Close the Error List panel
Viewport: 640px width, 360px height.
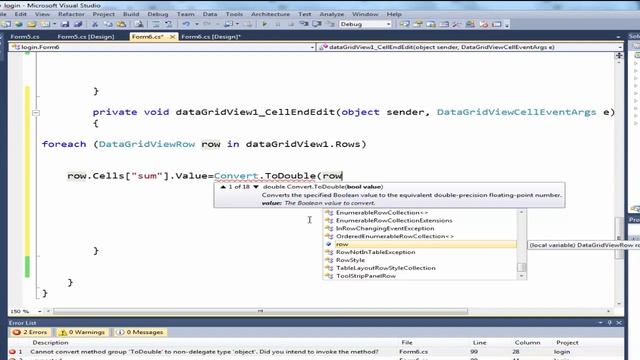click(x=619, y=323)
